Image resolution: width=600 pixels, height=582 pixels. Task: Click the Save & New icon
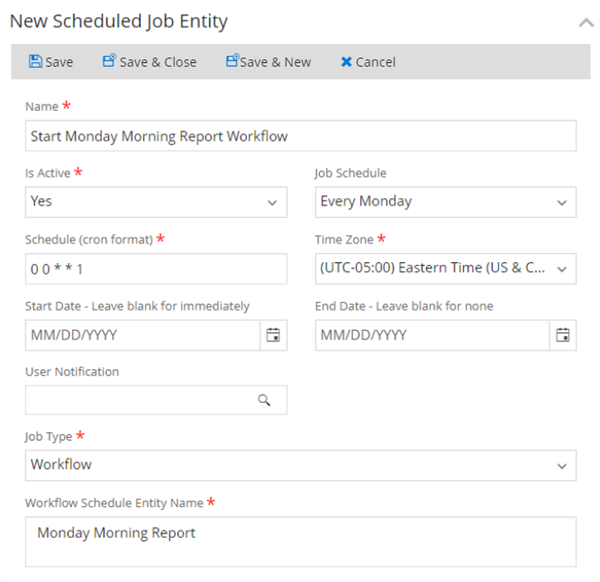click(x=232, y=62)
